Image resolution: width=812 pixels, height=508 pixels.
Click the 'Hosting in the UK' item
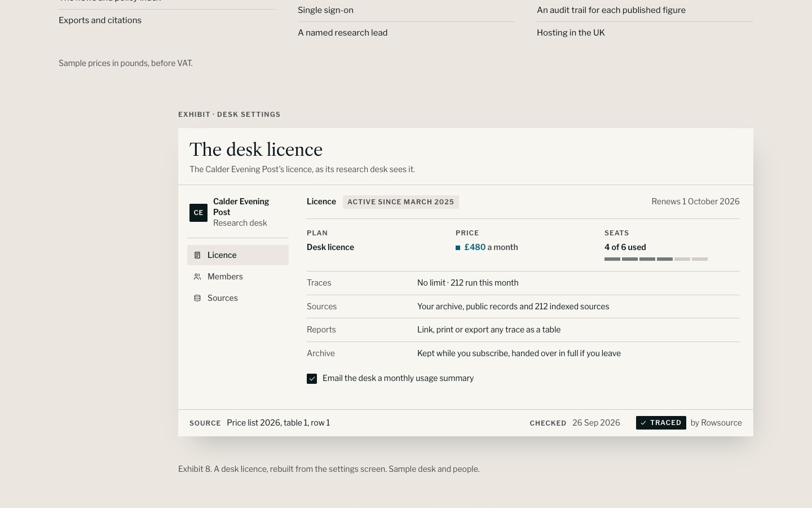571,33
